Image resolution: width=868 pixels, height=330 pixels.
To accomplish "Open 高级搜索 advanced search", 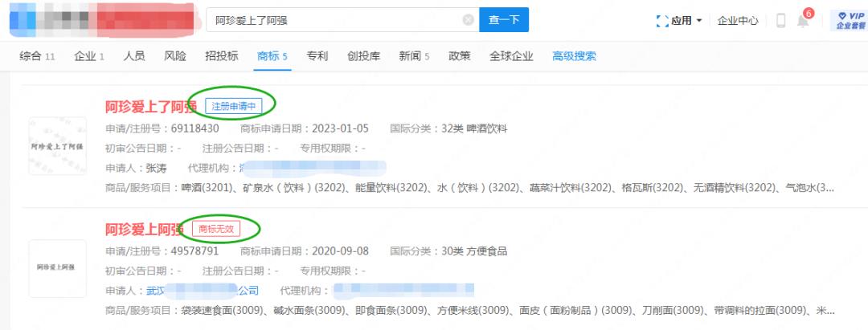I will (x=574, y=56).
